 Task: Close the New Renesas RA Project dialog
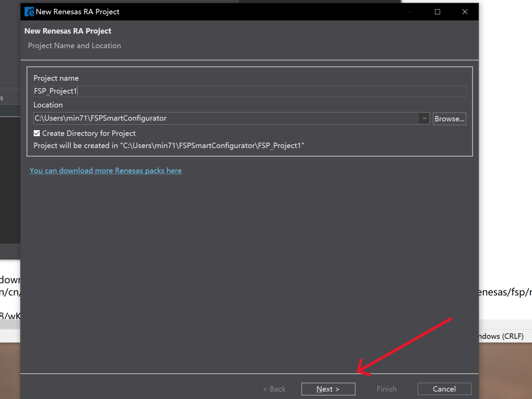[x=465, y=12]
